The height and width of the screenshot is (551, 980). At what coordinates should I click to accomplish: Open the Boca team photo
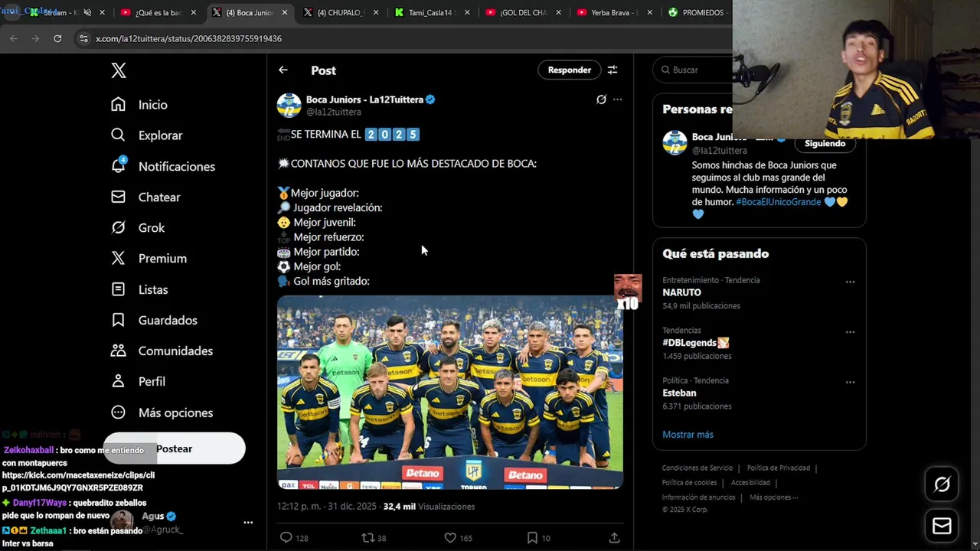450,392
